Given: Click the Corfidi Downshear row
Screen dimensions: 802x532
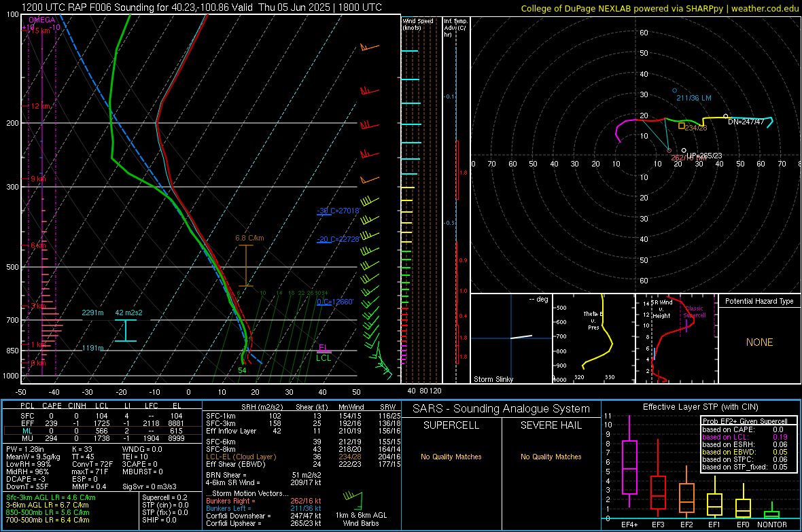Looking at the screenshot, I should tap(264, 516).
